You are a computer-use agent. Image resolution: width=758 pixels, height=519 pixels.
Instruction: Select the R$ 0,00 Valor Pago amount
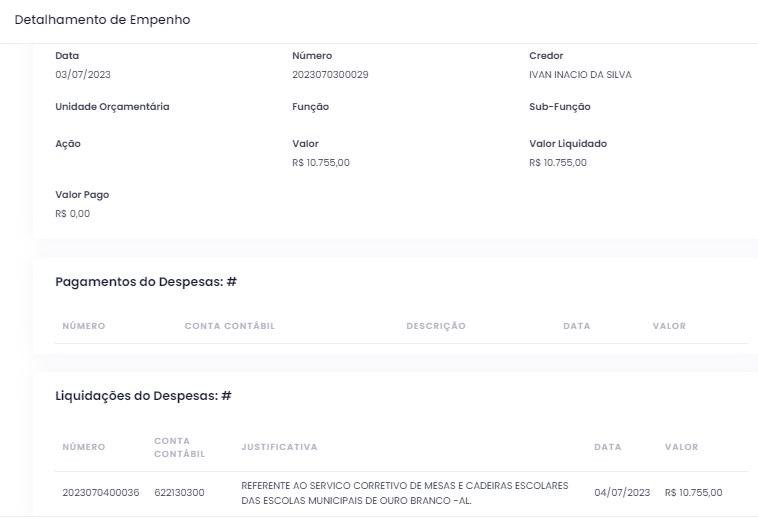point(72,213)
